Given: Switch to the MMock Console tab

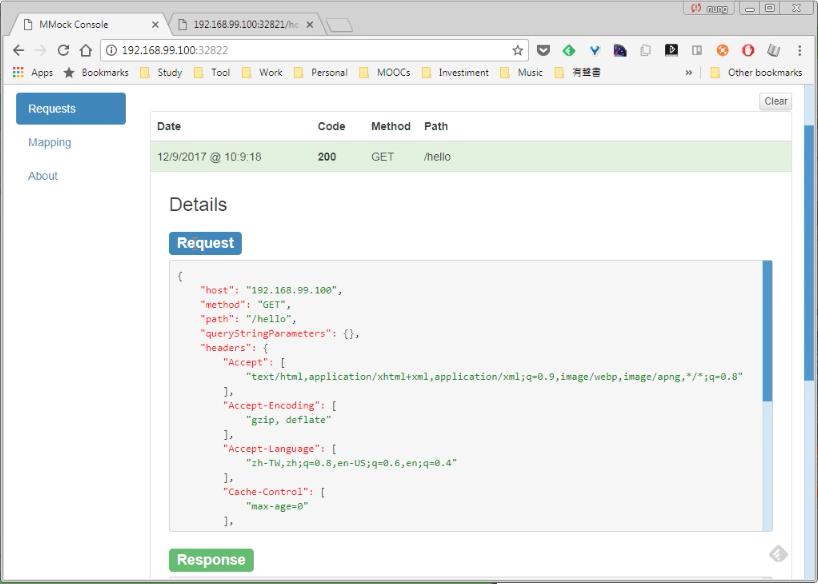Looking at the screenshot, I should pyautogui.click(x=89, y=25).
